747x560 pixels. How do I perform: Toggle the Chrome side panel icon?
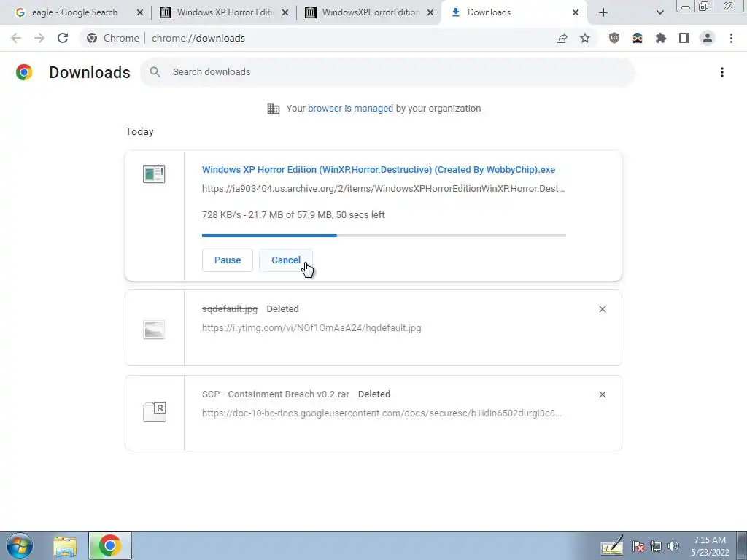pos(684,38)
